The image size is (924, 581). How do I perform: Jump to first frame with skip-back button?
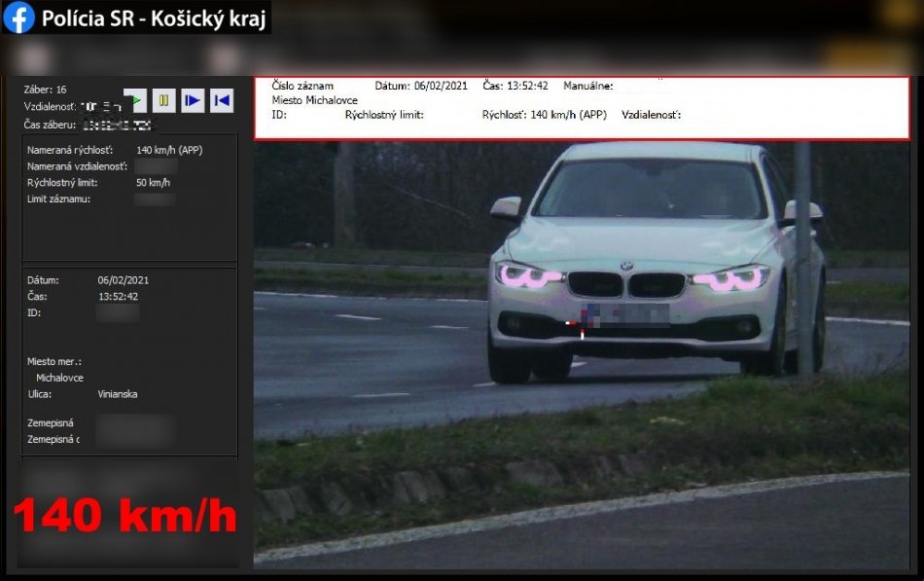pos(222,100)
